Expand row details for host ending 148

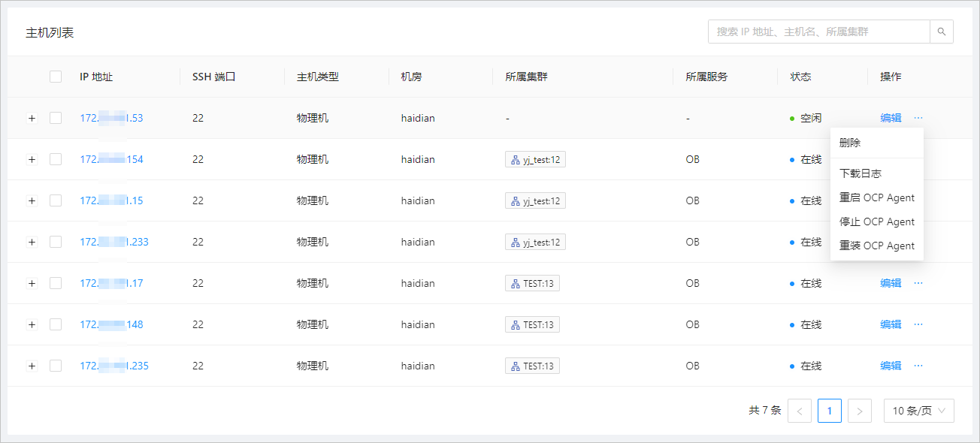[32, 324]
